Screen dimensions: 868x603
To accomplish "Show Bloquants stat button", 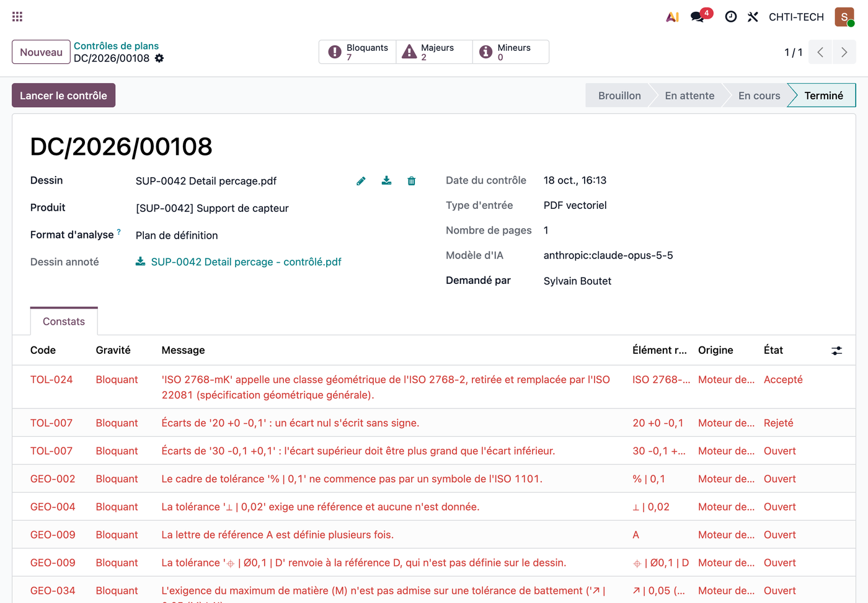I will pyautogui.click(x=358, y=52).
